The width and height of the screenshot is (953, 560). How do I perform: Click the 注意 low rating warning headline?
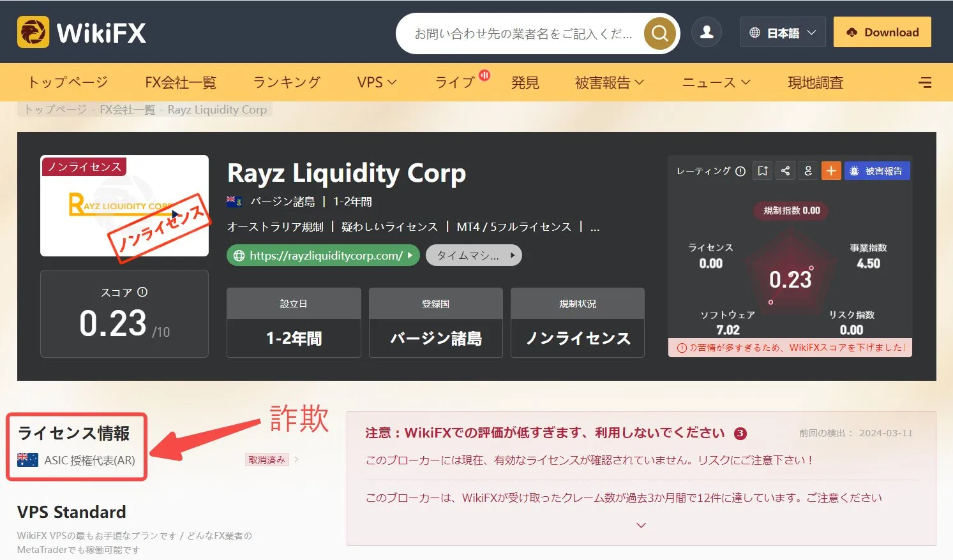coord(545,433)
